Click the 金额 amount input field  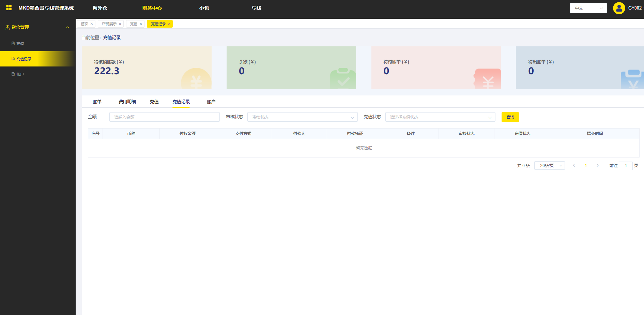point(164,117)
